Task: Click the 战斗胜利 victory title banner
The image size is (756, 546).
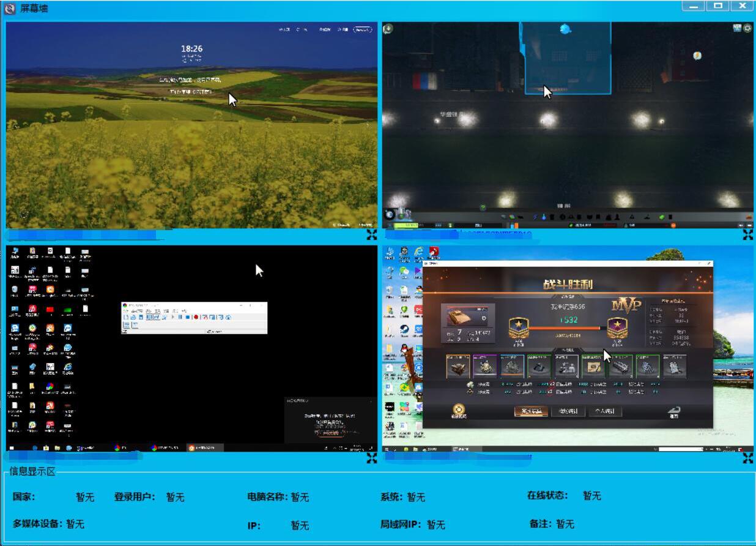Action: 568,284
